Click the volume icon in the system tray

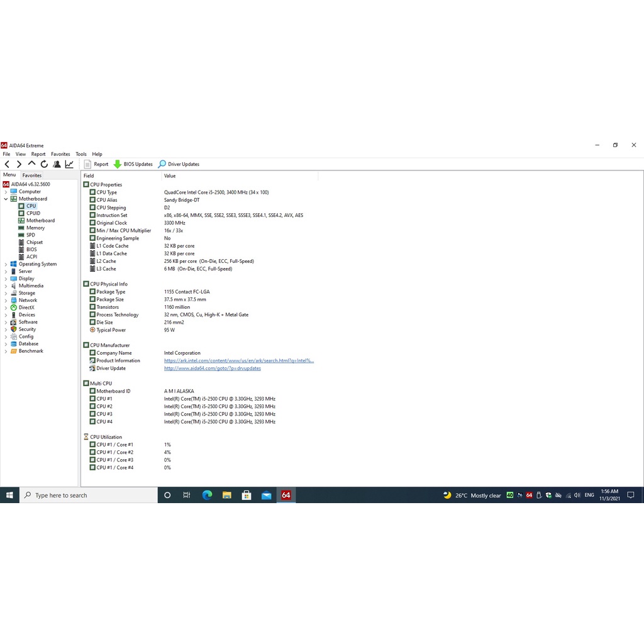pyautogui.click(x=577, y=496)
